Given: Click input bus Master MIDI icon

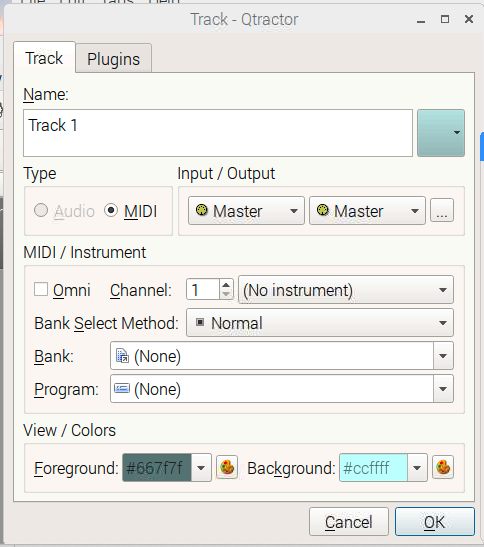Looking at the screenshot, I should [x=202, y=210].
